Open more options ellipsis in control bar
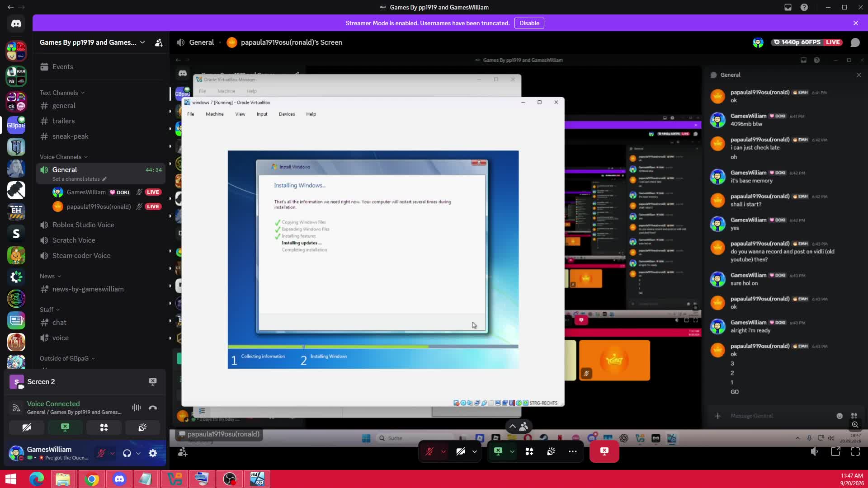868x488 pixels. coord(573,451)
